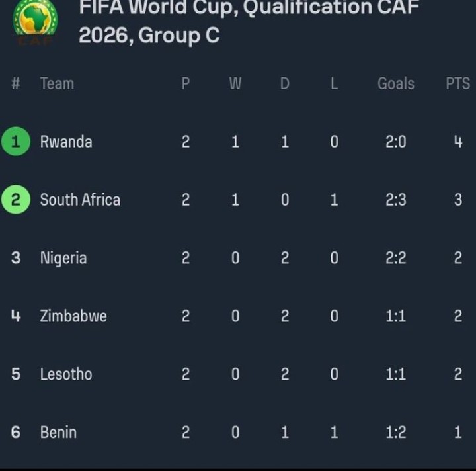
Task: Open the Benin team entry
Action: click(x=58, y=433)
